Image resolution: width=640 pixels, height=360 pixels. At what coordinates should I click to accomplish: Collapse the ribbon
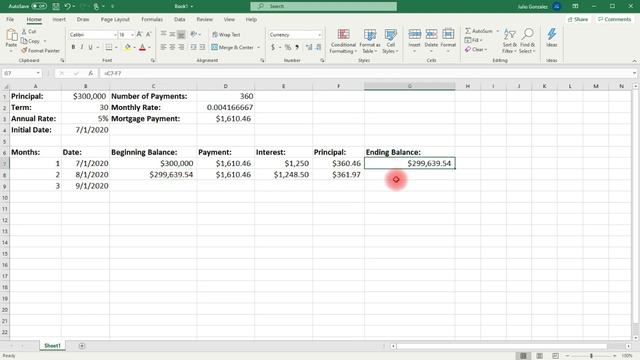[634, 61]
